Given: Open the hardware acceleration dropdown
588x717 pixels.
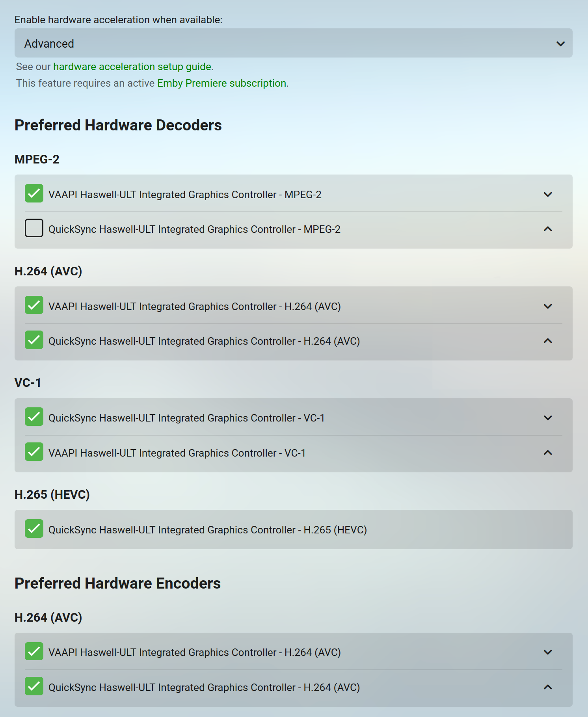Looking at the screenshot, I should [293, 43].
